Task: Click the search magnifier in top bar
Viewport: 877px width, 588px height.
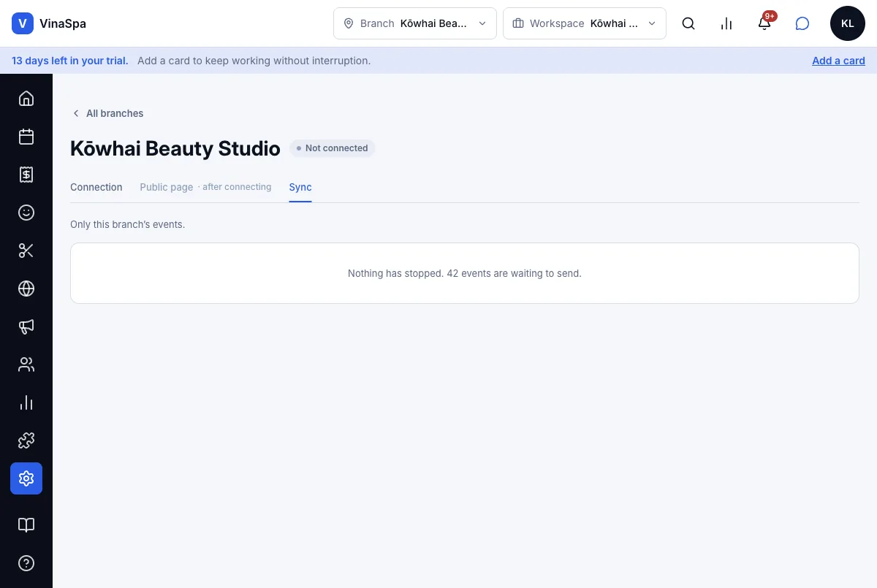Action: (x=688, y=23)
